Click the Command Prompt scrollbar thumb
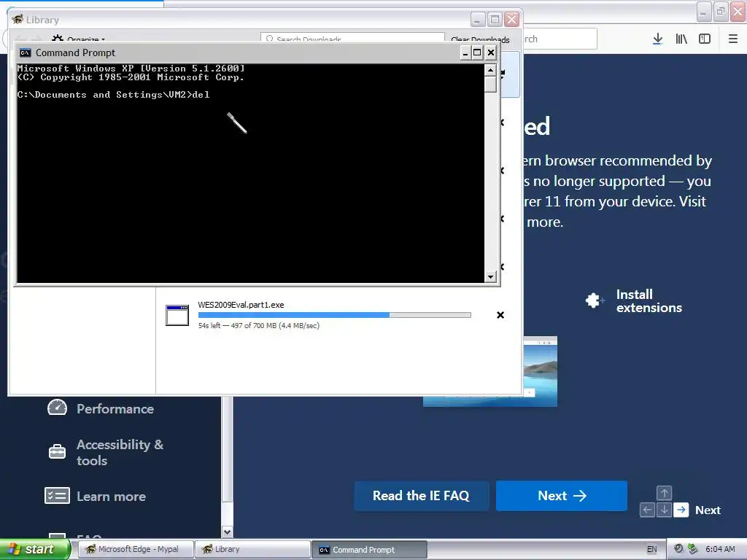The width and height of the screenshot is (747, 560). (x=490, y=84)
